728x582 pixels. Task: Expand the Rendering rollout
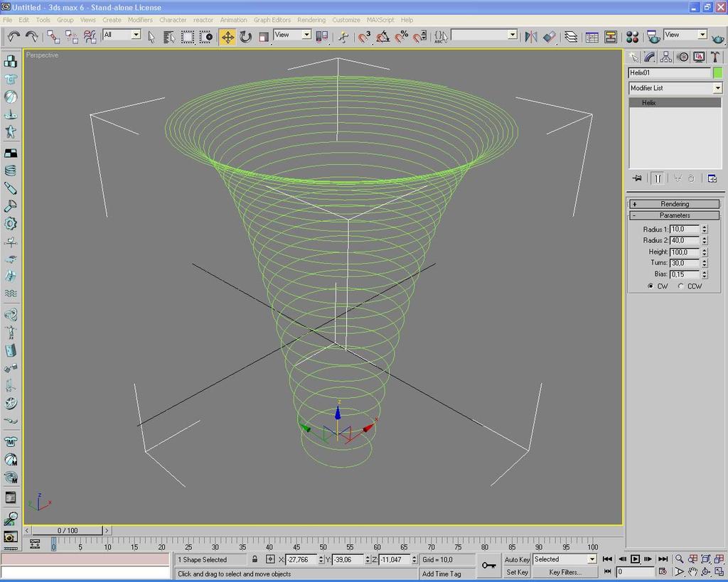674,204
